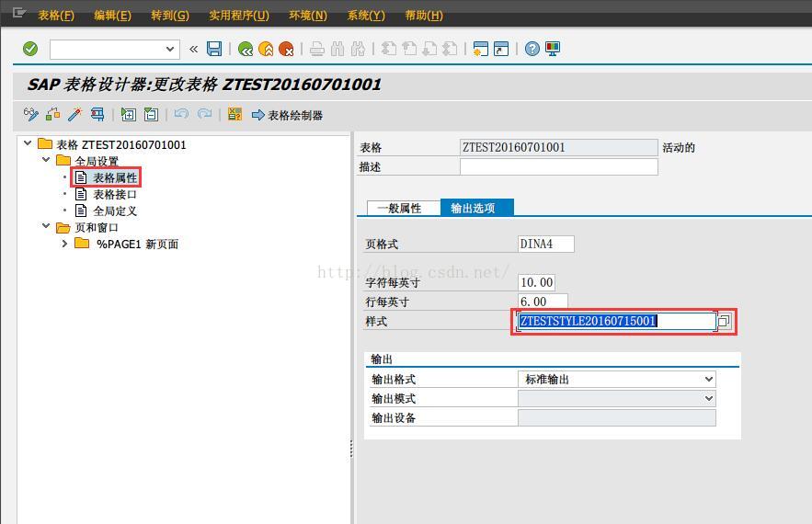This screenshot has width=812, height=524.
Task: Open the 输出格式 标准输出 dropdown
Action: [709, 379]
